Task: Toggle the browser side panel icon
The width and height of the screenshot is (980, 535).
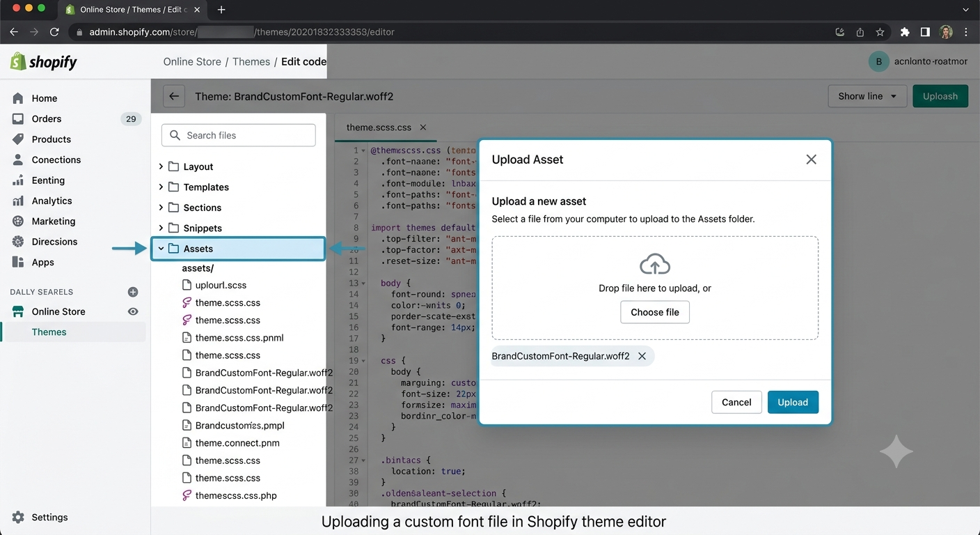Action: (x=925, y=32)
